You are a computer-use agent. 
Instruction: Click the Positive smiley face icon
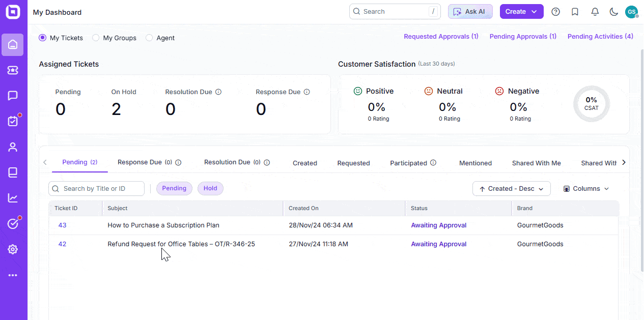[x=358, y=91]
